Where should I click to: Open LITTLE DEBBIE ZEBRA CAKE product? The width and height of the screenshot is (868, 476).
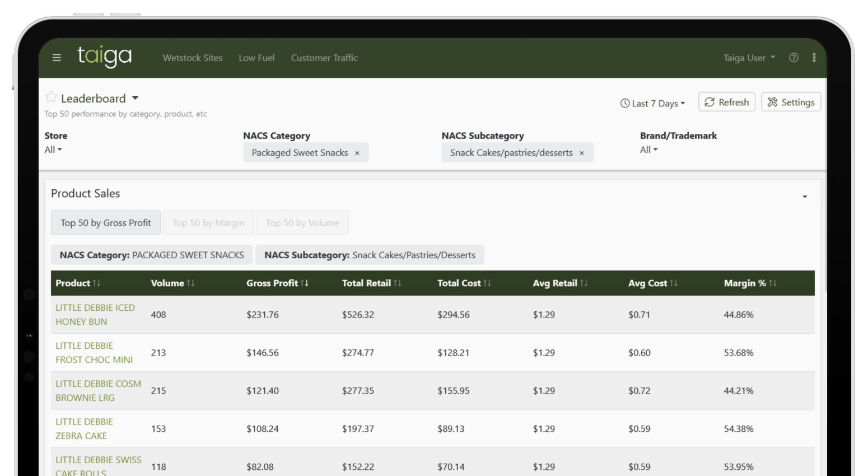[x=84, y=429]
